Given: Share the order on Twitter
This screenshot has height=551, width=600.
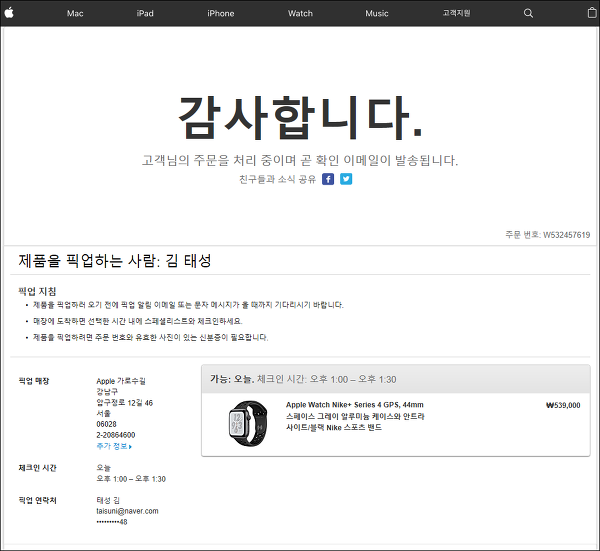Looking at the screenshot, I should (346, 179).
